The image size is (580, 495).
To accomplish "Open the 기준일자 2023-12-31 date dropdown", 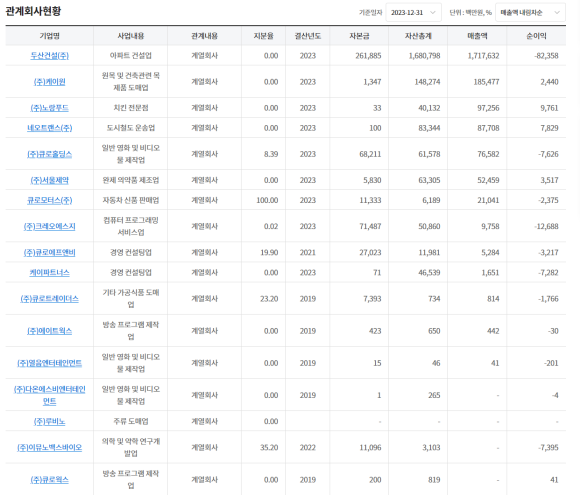I will pos(413,13).
